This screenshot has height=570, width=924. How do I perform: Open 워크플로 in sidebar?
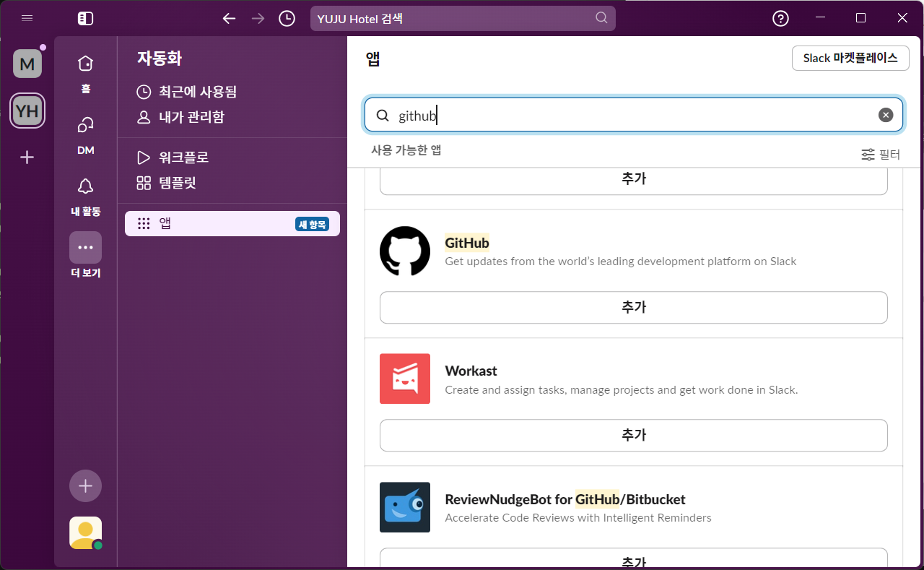pyautogui.click(x=173, y=157)
